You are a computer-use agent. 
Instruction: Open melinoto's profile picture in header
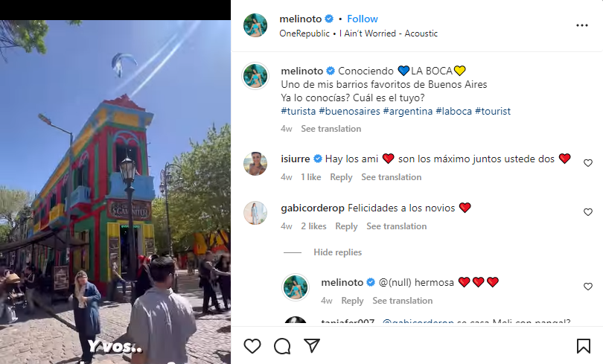[255, 25]
